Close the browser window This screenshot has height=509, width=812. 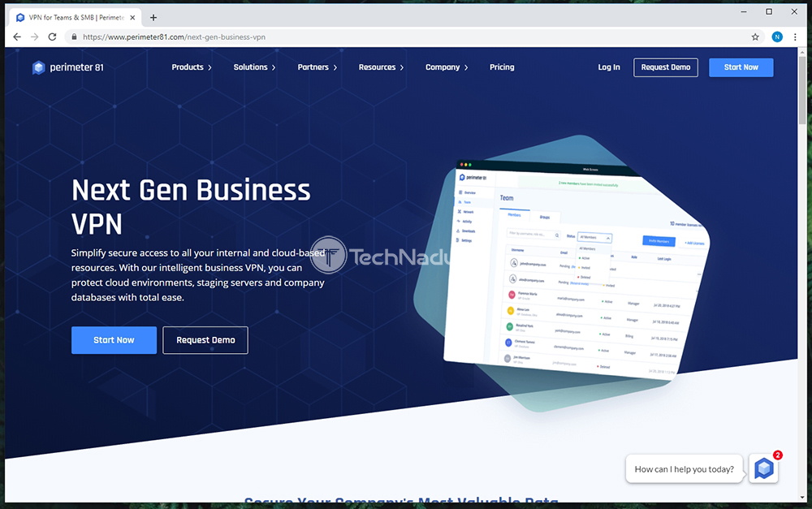point(794,11)
